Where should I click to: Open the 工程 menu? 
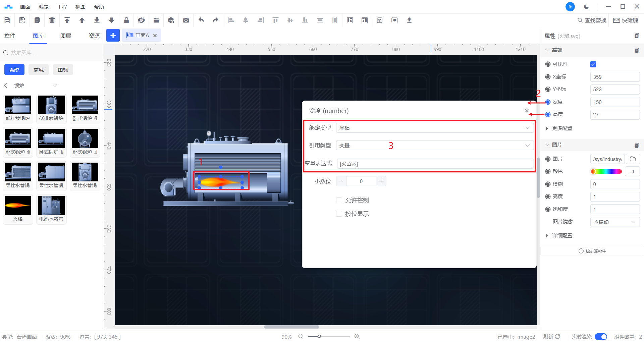point(62,7)
